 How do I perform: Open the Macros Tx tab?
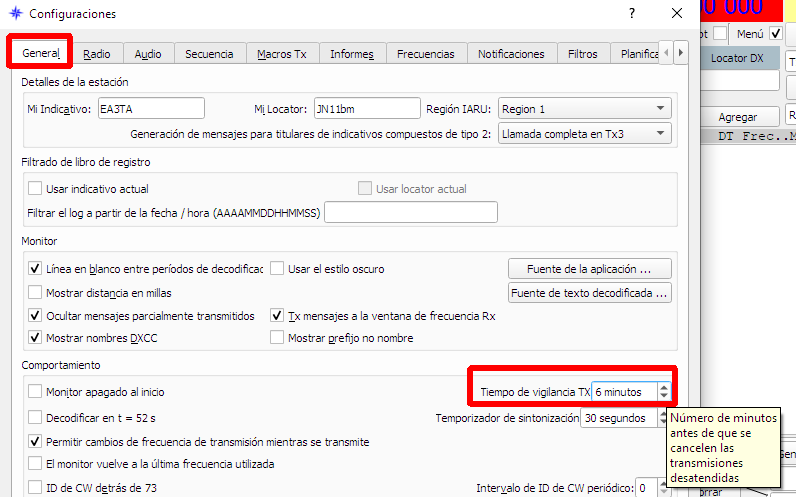281,54
